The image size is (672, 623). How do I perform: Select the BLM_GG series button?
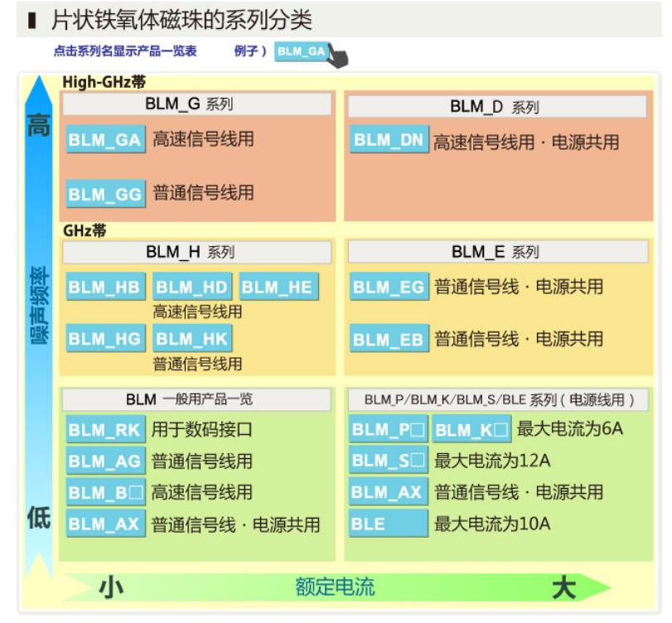pyautogui.click(x=105, y=195)
